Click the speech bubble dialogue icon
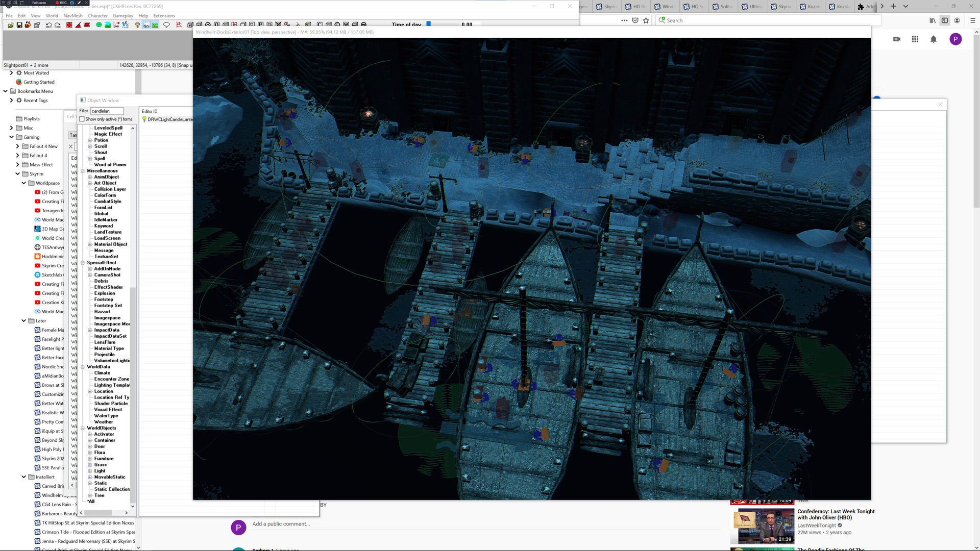The image size is (980, 551). (x=166, y=25)
